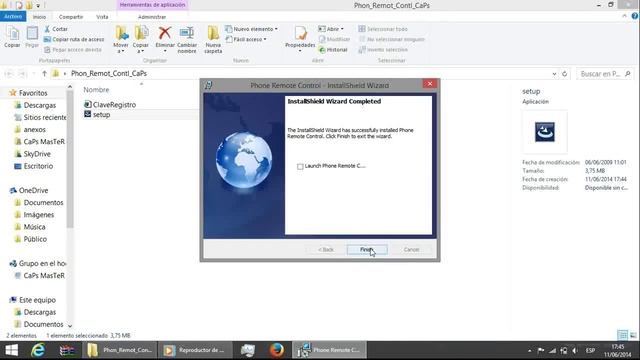Image resolution: width=640 pixels, height=360 pixels.
Task: Open OneDrive in navigation pane
Action: pyautogui.click(x=29, y=190)
